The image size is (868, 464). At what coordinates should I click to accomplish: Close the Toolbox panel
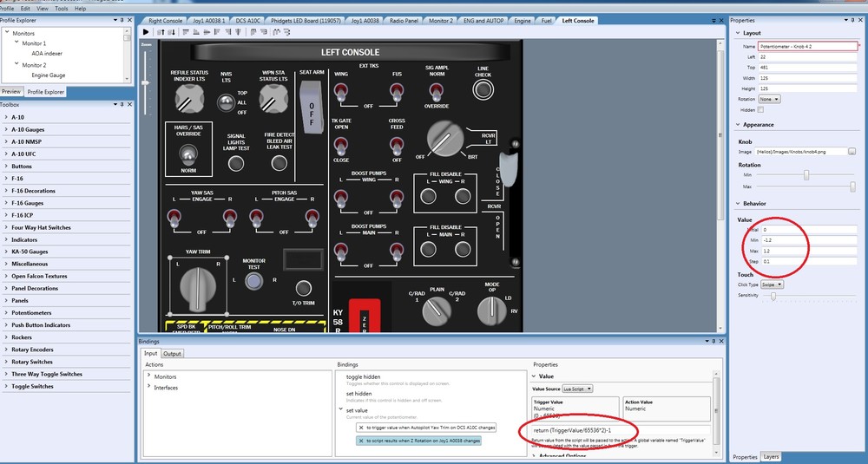[130, 104]
